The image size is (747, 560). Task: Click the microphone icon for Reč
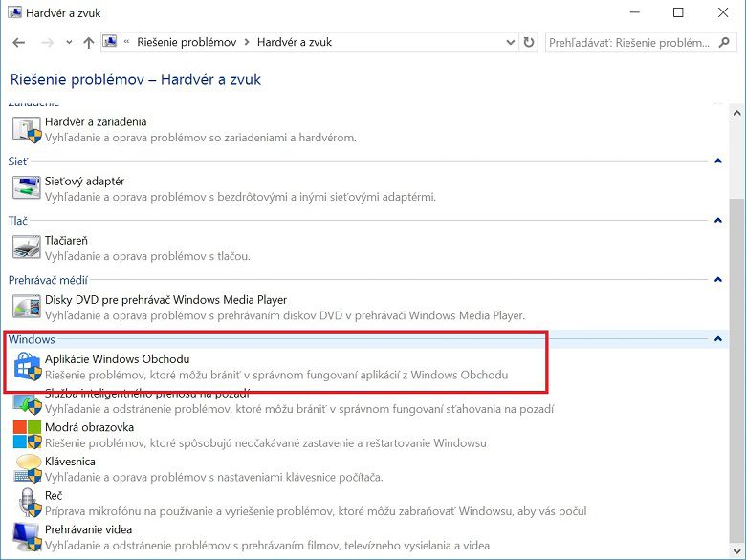(x=29, y=503)
